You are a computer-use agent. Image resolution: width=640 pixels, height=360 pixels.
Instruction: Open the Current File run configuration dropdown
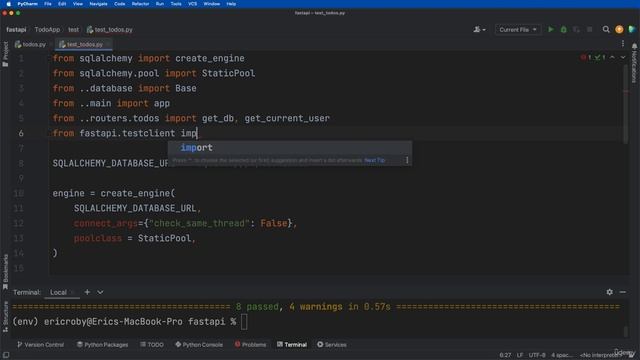point(518,29)
